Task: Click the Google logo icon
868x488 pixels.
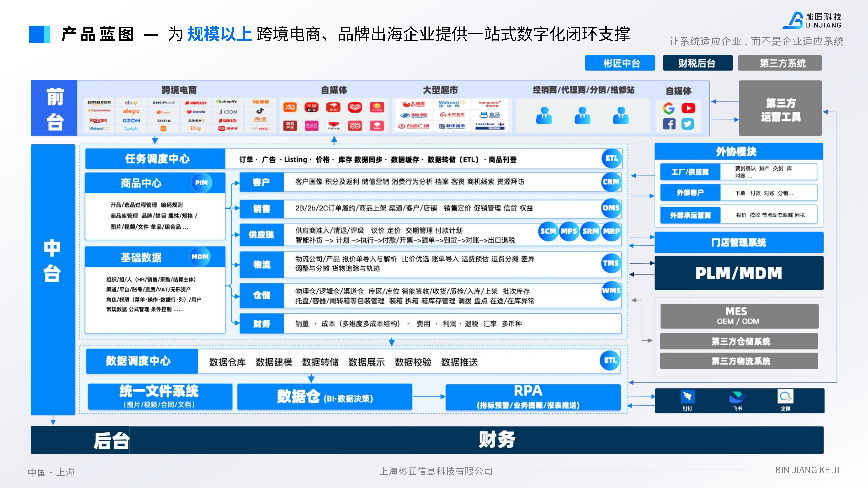Action: 668,108
